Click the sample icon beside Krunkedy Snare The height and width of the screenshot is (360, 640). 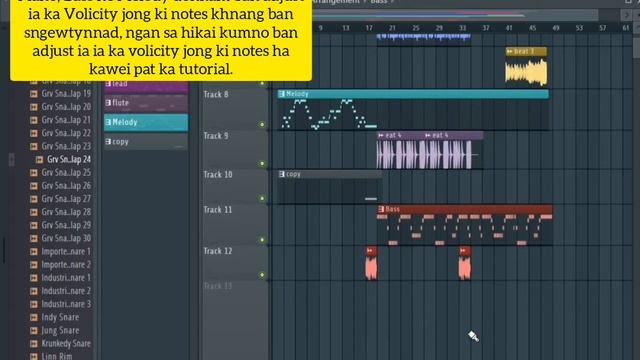(x=34, y=344)
